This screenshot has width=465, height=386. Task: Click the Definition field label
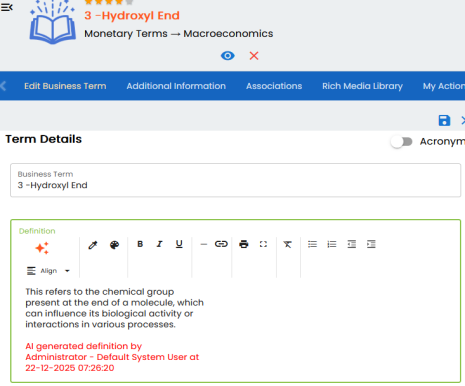[37, 231]
